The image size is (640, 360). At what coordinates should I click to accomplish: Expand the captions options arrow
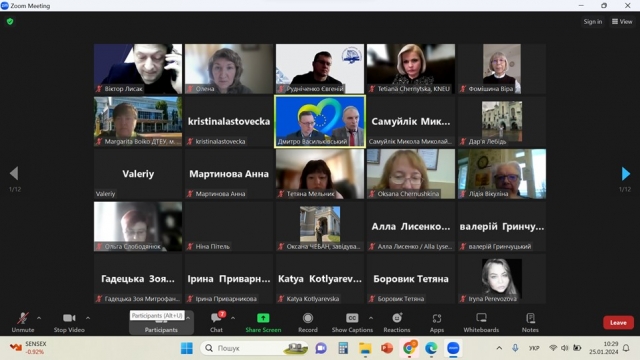tap(371, 318)
